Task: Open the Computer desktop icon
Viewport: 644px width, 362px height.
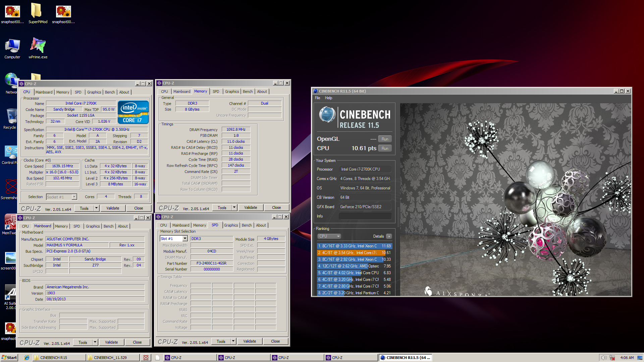Action: pyautogui.click(x=12, y=48)
